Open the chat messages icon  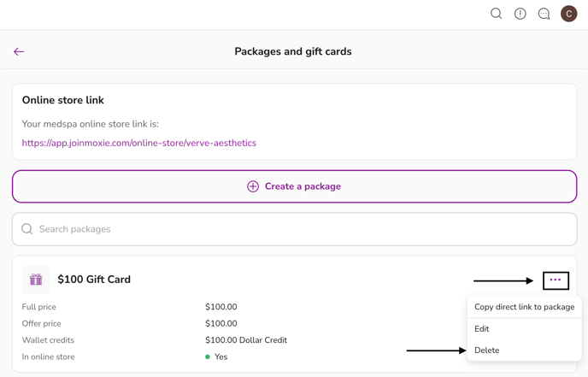point(544,14)
